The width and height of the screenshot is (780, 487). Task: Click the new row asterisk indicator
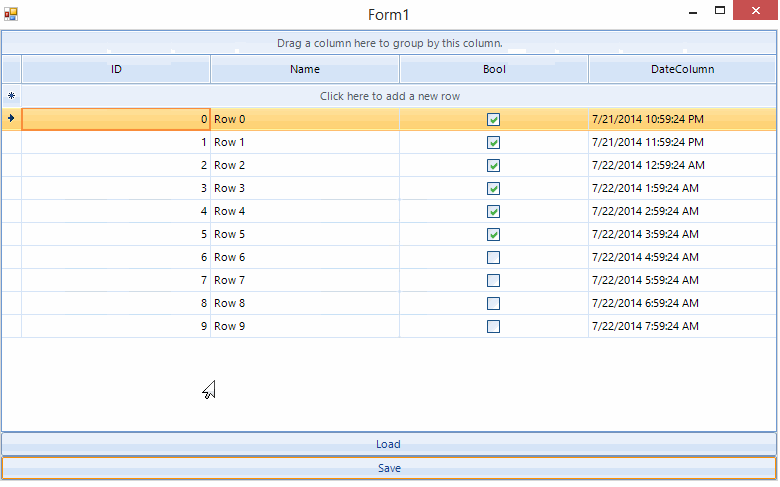[x=12, y=96]
